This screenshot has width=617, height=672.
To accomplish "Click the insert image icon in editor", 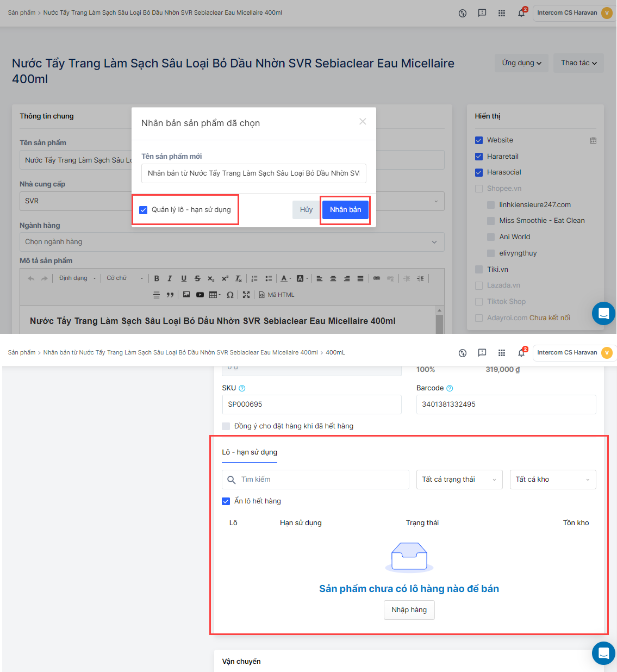I will pyautogui.click(x=186, y=295).
